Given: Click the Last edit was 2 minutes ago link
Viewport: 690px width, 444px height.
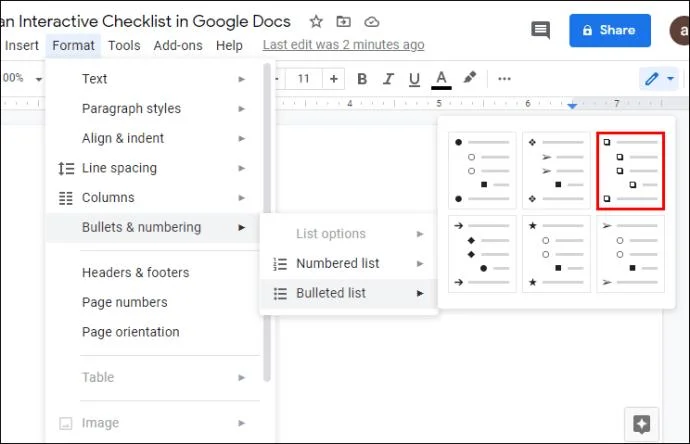Looking at the screenshot, I should coord(343,45).
